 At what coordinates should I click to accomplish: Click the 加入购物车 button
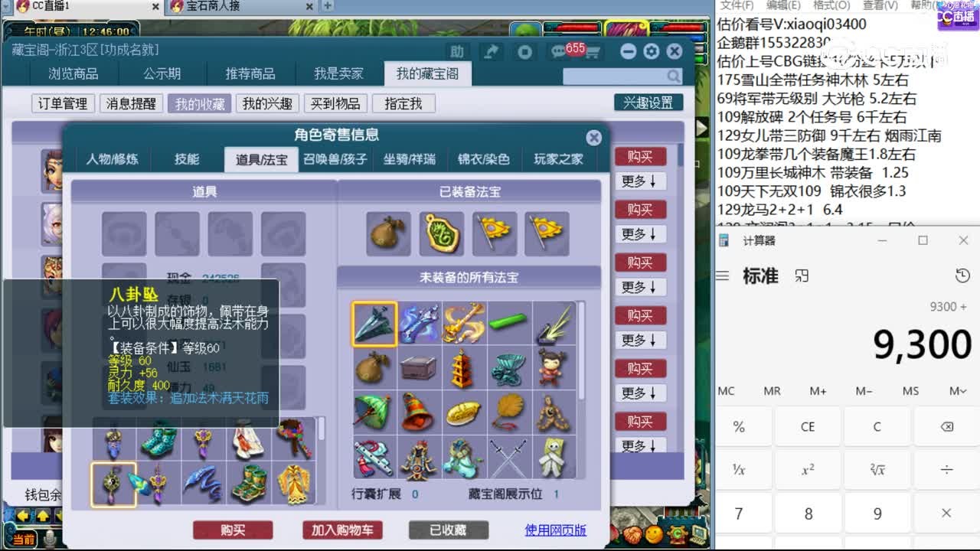coord(343,530)
